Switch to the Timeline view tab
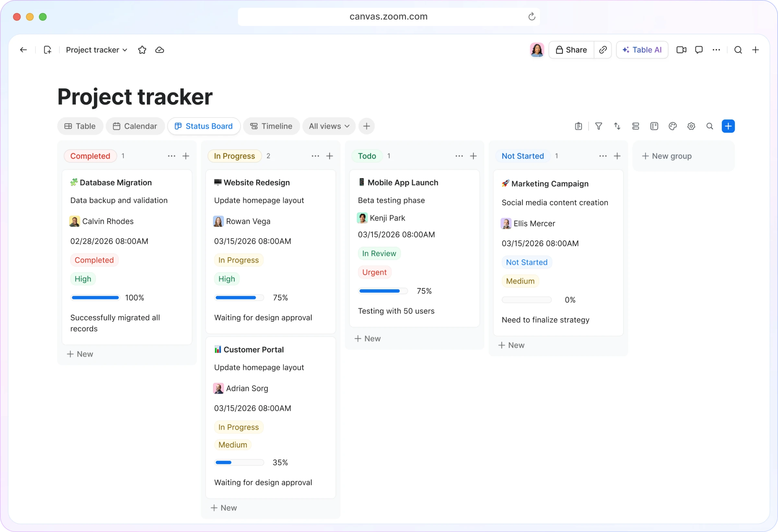 click(271, 126)
